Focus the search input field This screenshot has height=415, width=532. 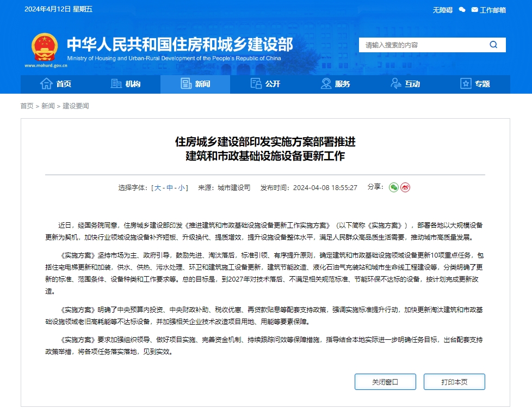[423, 45]
